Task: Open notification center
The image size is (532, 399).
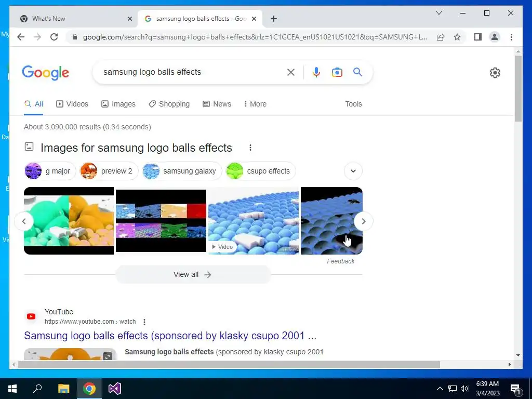Action: point(516,389)
